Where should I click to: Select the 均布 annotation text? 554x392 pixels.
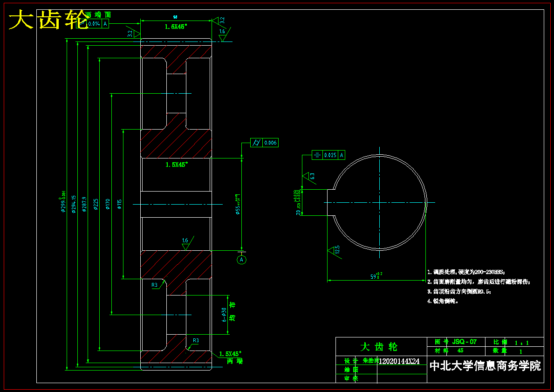pyautogui.click(x=233, y=311)
